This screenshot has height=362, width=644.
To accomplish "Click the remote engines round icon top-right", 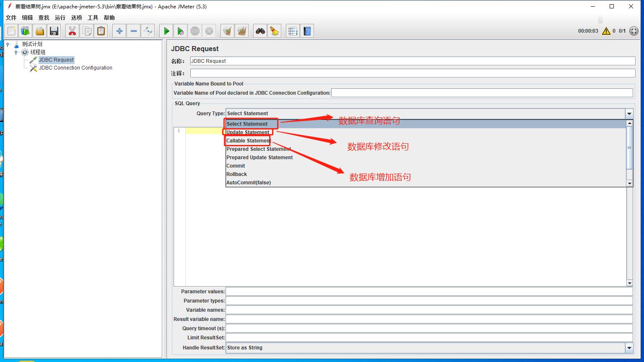I will pyautogui.click(x=634, y=31).
